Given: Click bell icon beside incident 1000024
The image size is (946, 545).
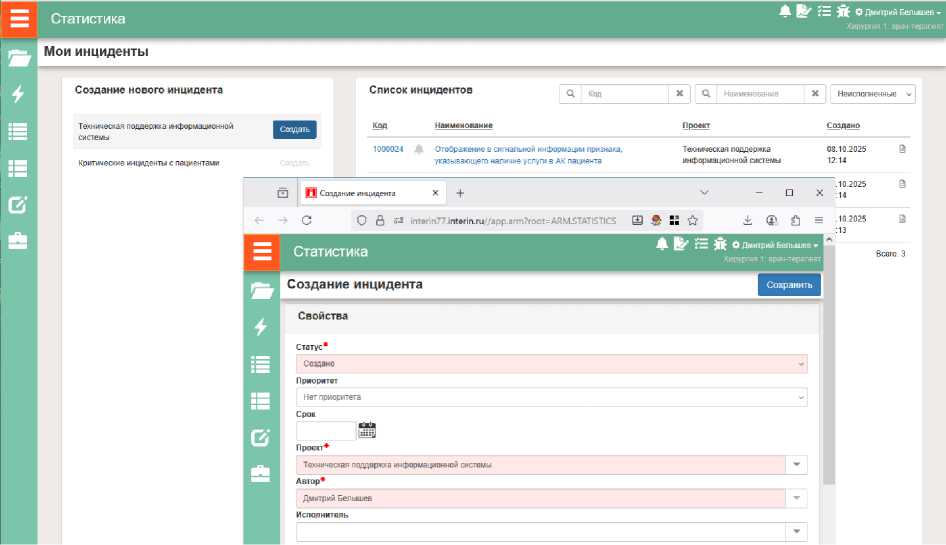Looking at the screenshot, I should pyautogui.click(x=419, y=149).
